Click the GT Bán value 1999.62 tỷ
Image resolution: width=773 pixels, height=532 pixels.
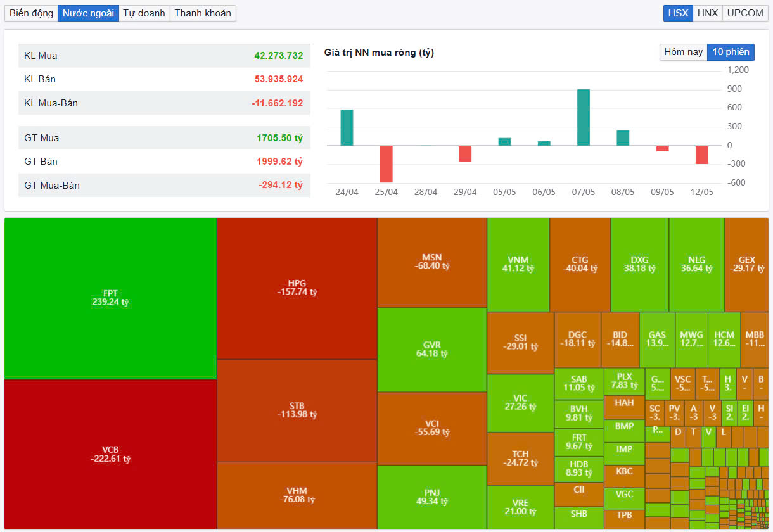click(279, 161)
